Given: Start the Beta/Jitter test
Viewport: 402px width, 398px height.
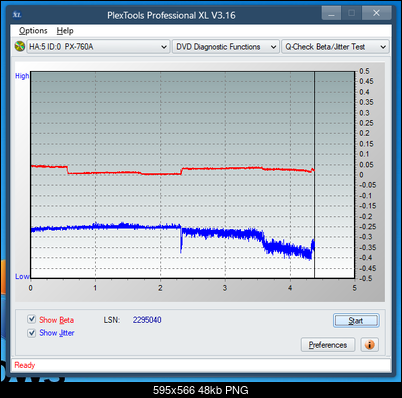Looking at the screenshot, I should pos(356,321).
